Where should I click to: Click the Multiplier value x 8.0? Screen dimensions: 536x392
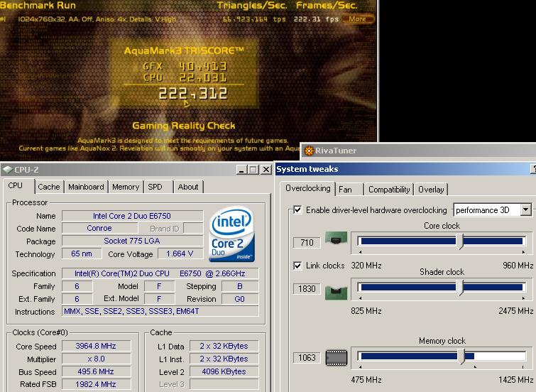(x=96, y=359)
